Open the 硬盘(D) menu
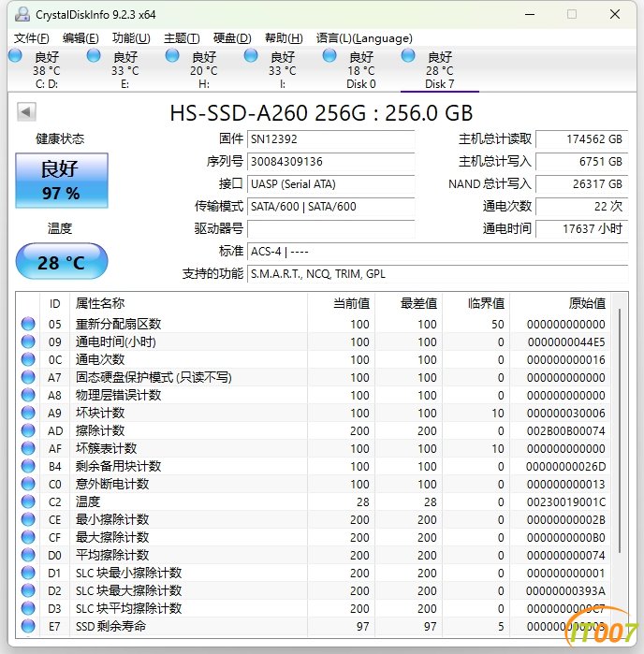644x654 pixels. pyautogui.click(x=232, y=38)
